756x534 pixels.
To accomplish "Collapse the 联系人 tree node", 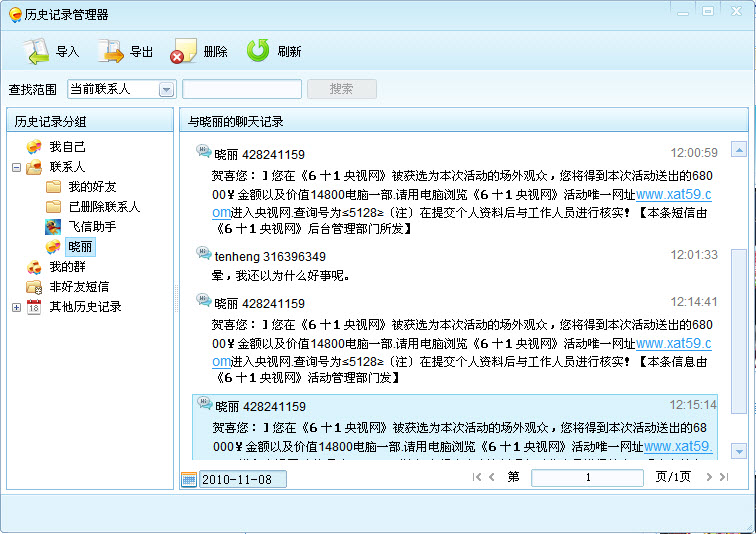I will tap(16, 167).
